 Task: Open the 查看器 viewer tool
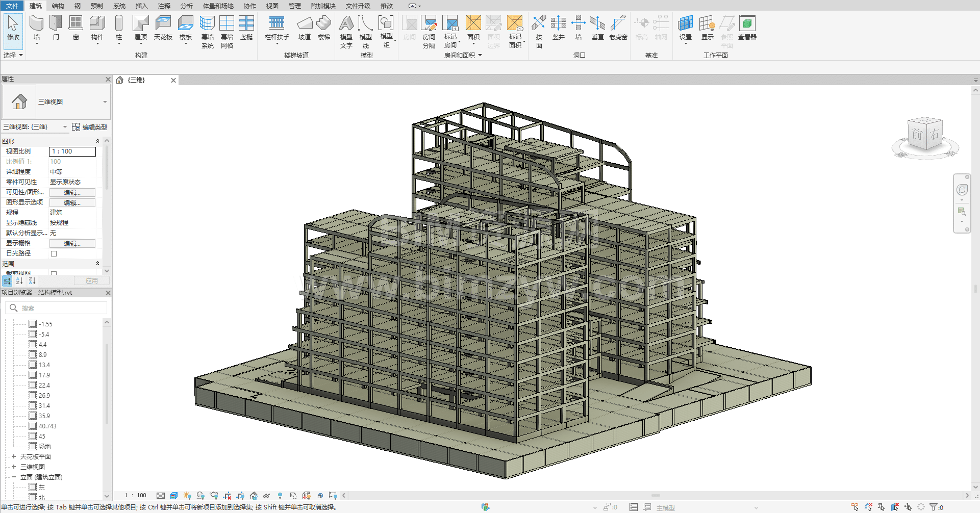coord(747,24)
